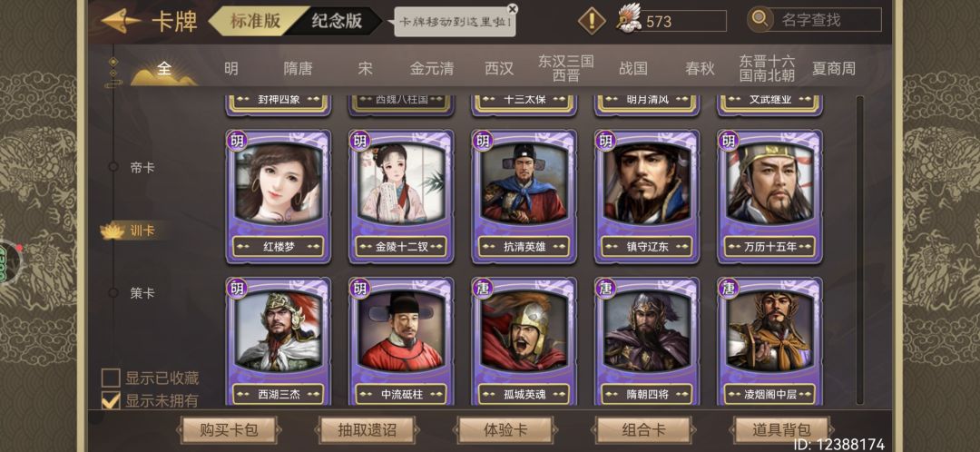Click the vertical scrollbar of card list
The width and height of the screenshot is (980, 452).
point(859,251)
